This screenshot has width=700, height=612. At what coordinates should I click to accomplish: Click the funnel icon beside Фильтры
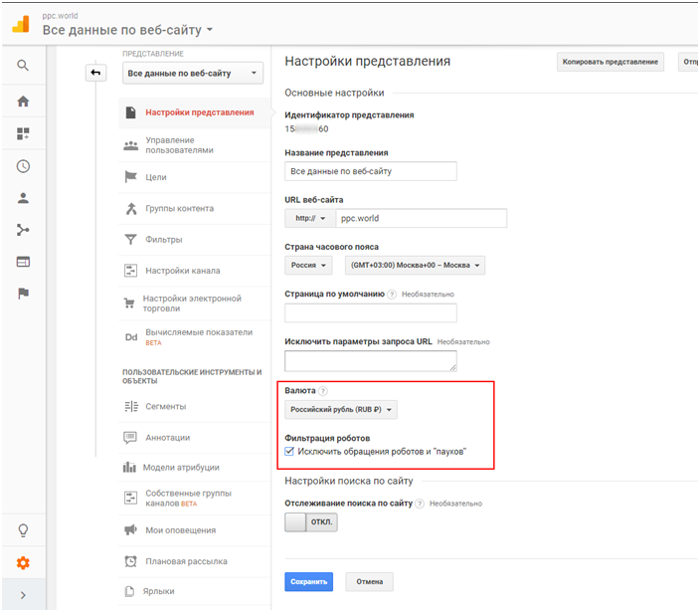click(130, 240)
